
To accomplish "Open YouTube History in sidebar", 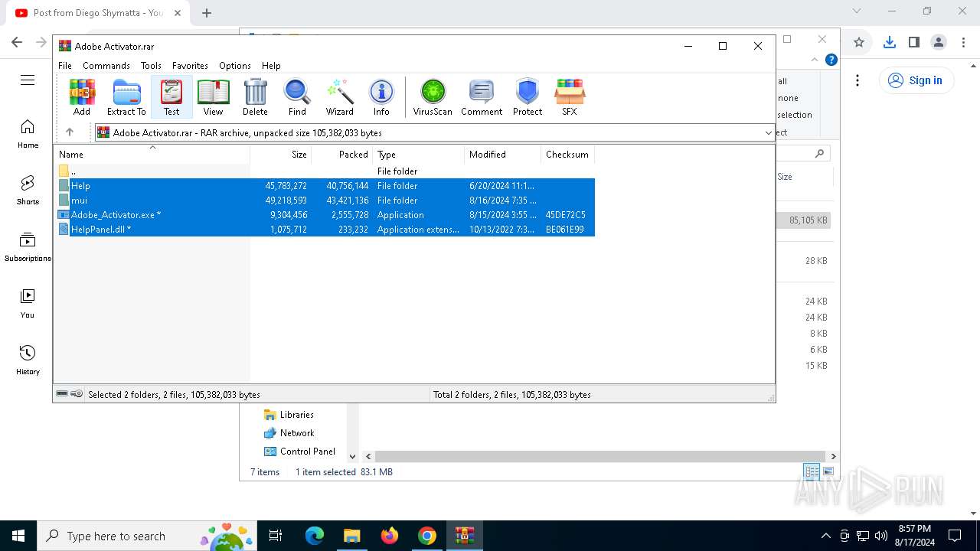I will 28,360.
